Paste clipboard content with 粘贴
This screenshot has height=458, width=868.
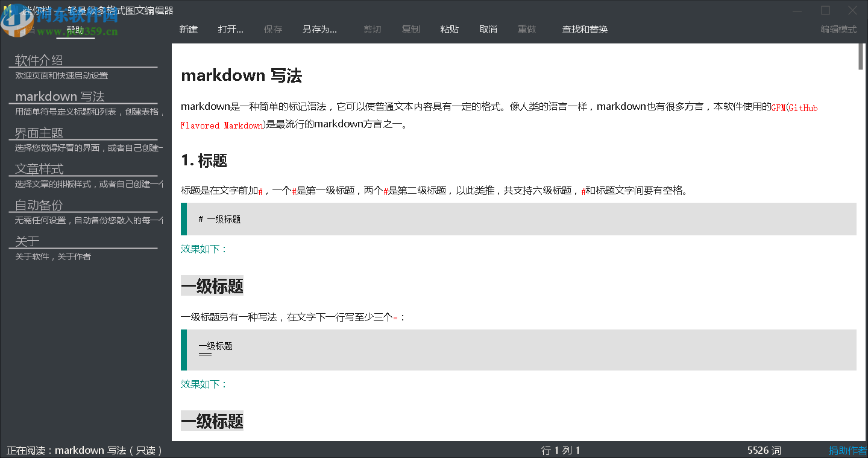pyautogui.click(x=449, y=29)
